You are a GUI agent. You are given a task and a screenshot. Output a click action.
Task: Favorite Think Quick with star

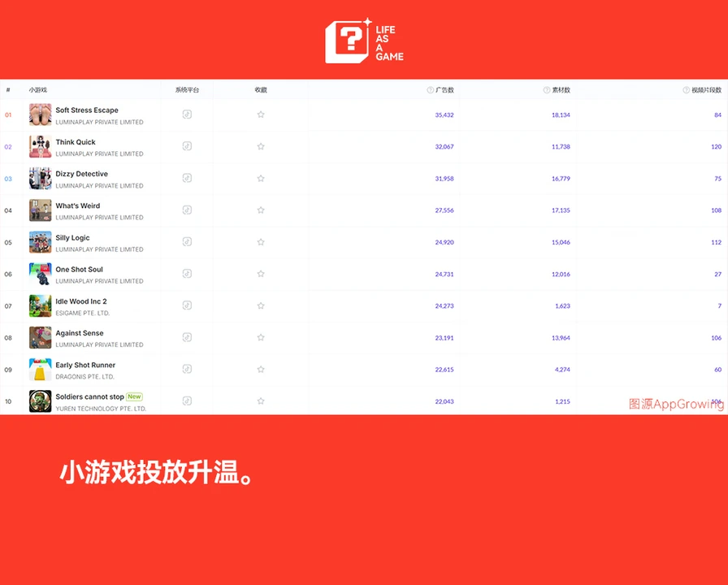pos(261,146)
